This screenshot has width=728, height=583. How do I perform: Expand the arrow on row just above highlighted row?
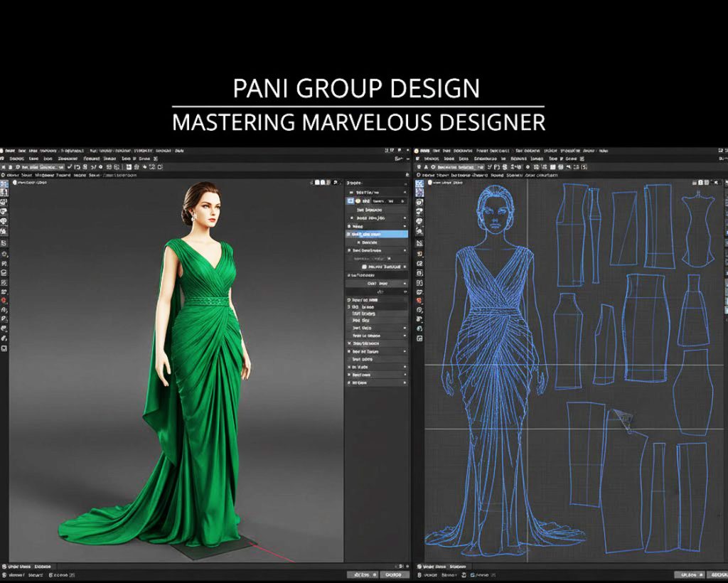[405, 226]
